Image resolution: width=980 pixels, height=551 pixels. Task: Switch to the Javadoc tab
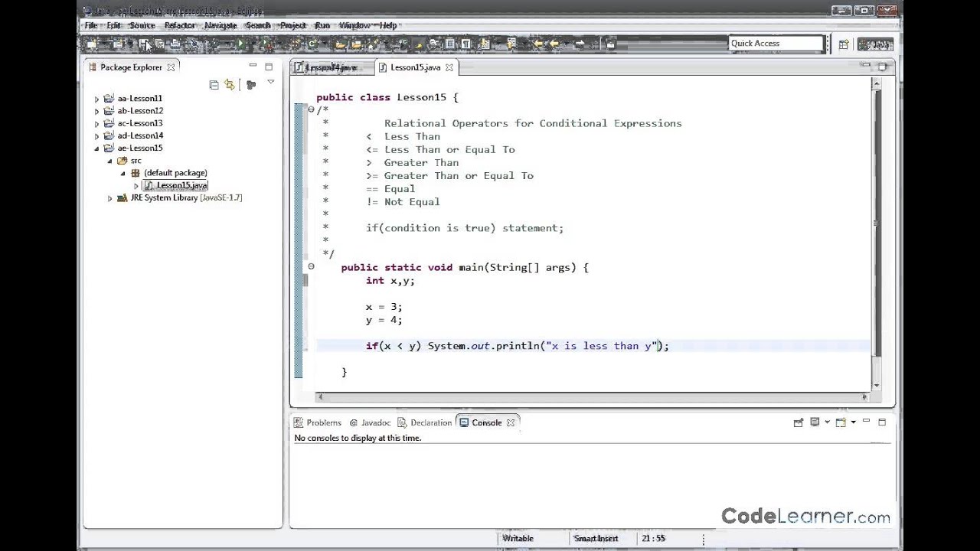[370, 422]
